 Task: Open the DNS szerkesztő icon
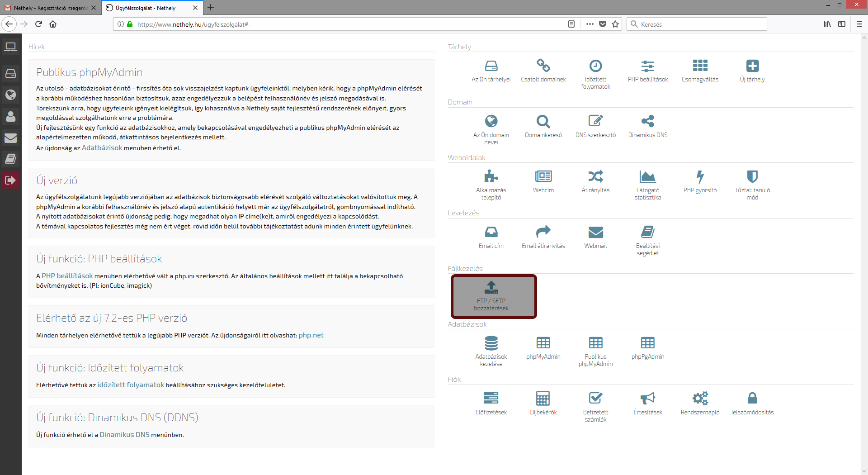(595, 121)
